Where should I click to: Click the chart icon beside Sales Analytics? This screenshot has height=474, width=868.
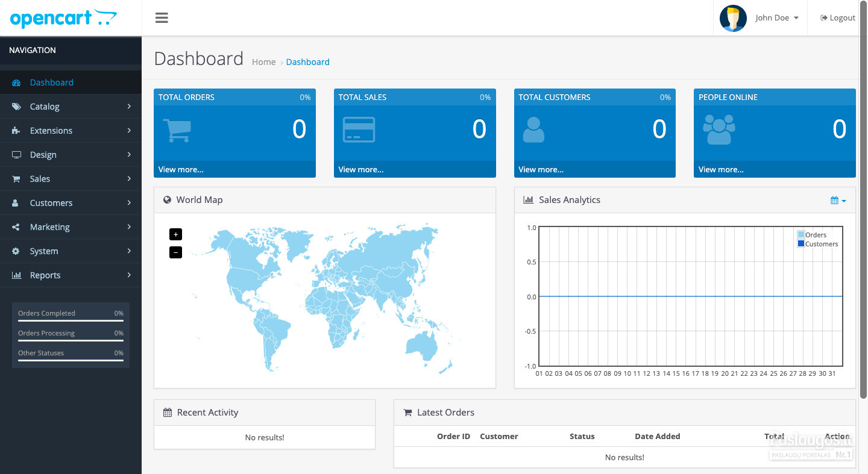pyautogui.click(x=528, y=199)
